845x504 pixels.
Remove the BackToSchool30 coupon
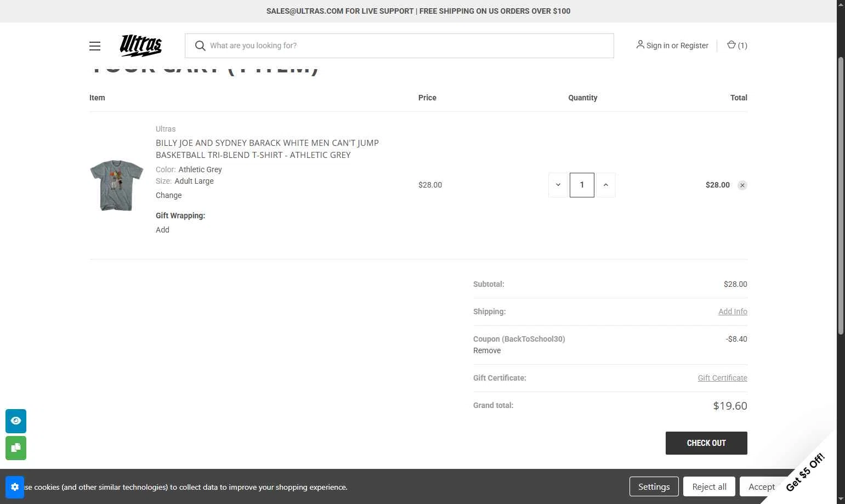[487, 350]
